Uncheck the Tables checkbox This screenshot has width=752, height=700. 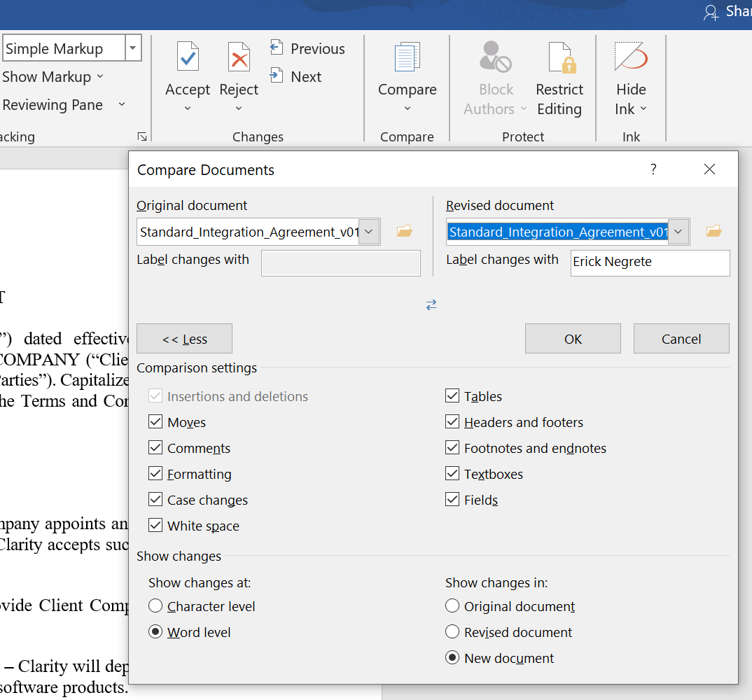(452, 396)
